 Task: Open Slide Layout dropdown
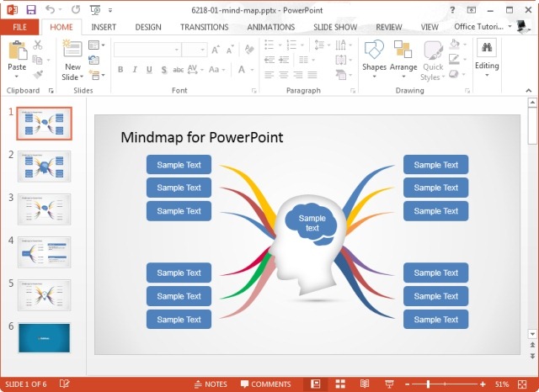tap(97, 45)
